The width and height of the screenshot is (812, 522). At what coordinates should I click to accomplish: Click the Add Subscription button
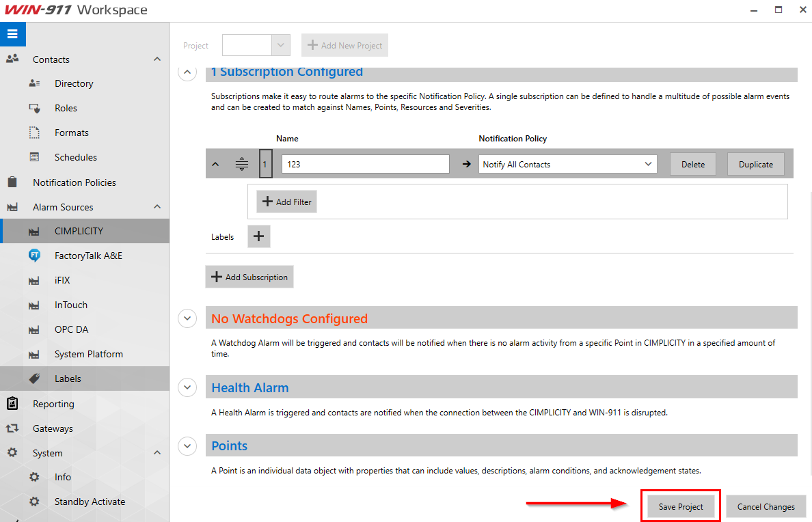249,277
